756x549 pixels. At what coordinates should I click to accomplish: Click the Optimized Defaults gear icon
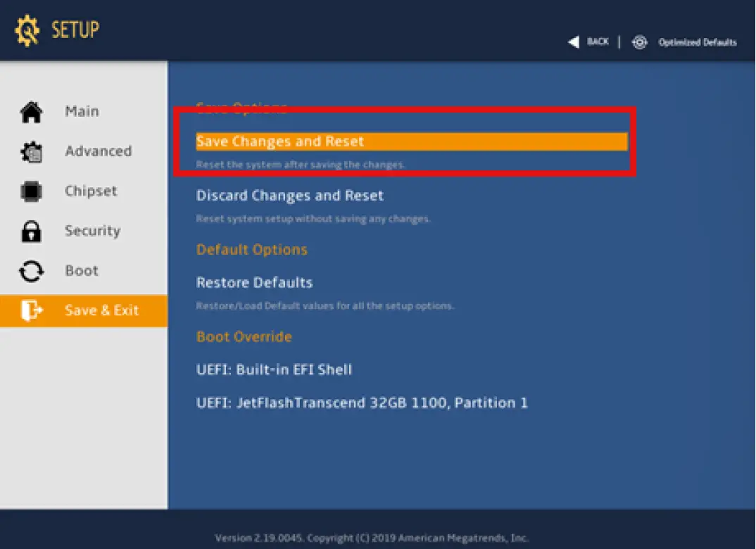click(639, 42)
